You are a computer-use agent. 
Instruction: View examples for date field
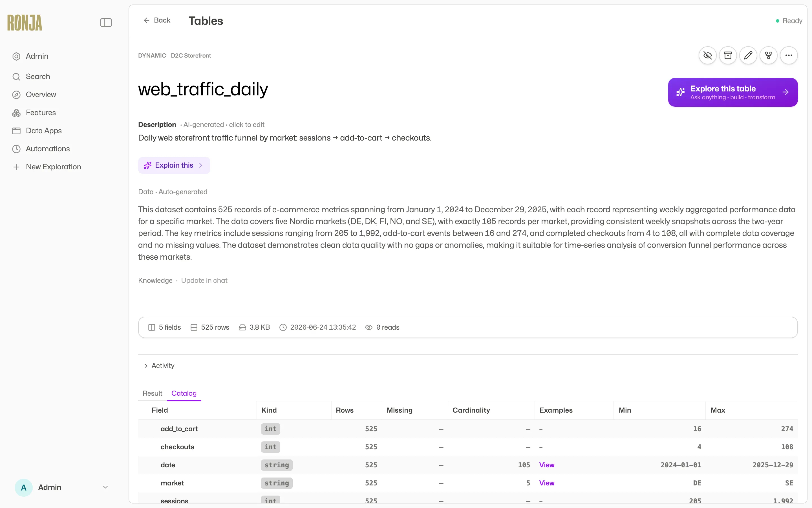click(547, 465)
